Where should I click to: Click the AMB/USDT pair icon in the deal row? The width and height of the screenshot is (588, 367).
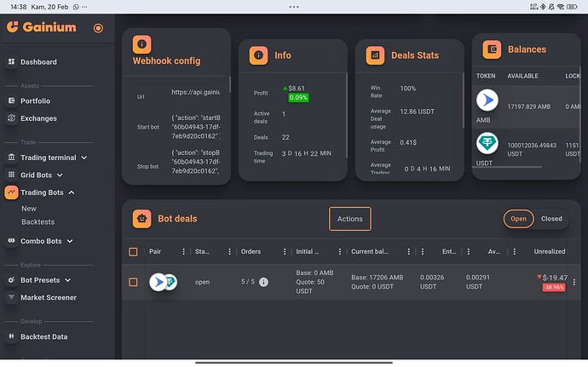point(163,282)
